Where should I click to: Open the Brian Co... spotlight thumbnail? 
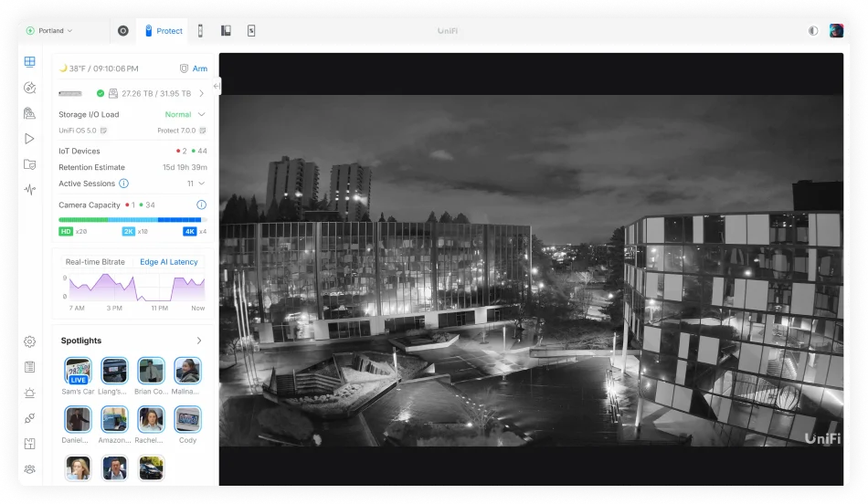(151, 371)
